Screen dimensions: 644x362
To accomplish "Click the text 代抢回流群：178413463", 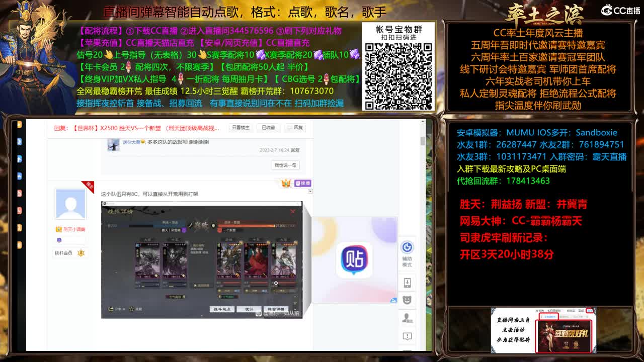I will pyautogui.click(x=503, y=180).
